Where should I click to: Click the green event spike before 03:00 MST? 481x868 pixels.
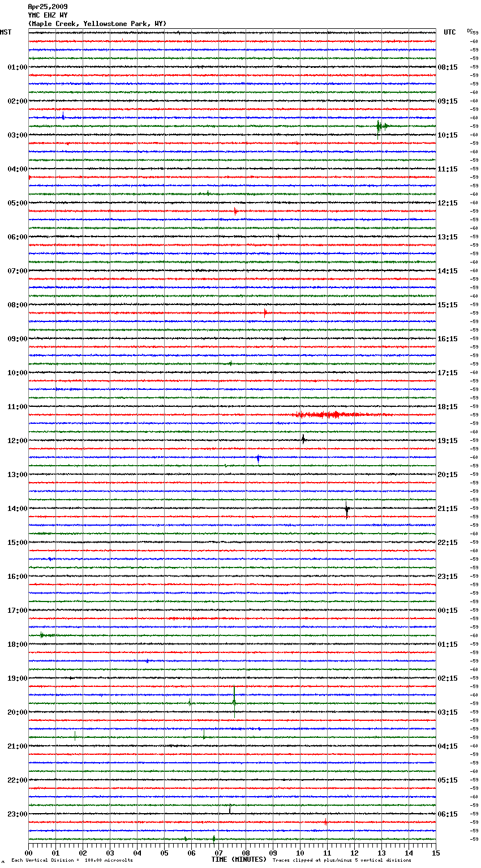click(x=382, y=127)
